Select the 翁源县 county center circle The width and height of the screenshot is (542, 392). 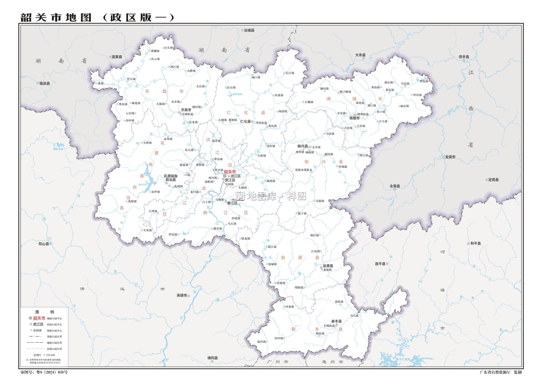pyautogui.click(x=321, y=267)
